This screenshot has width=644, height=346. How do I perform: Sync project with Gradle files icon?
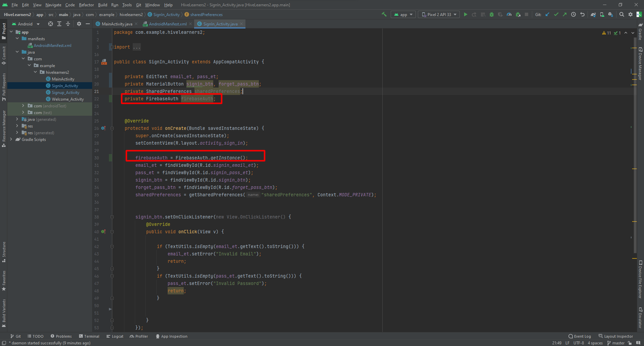(594, 15)
